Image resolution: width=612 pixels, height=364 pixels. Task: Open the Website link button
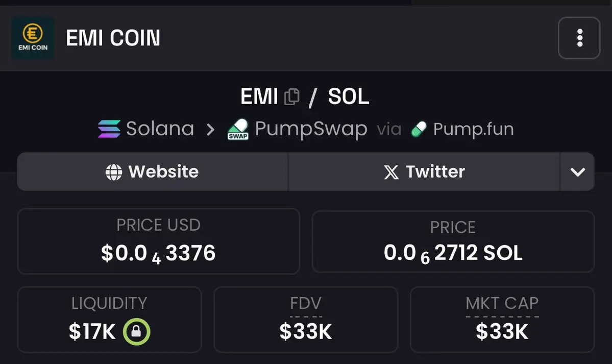tap(153, 172)
